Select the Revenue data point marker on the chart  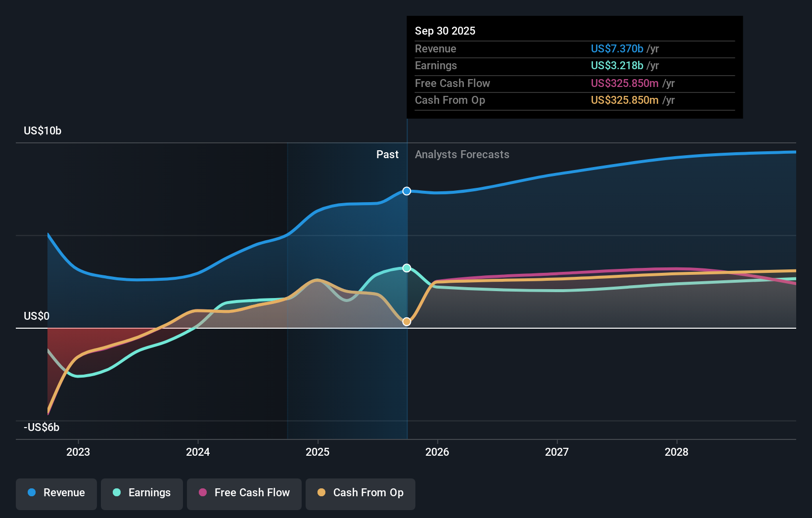pyautogui.click(x=406, y=191)
